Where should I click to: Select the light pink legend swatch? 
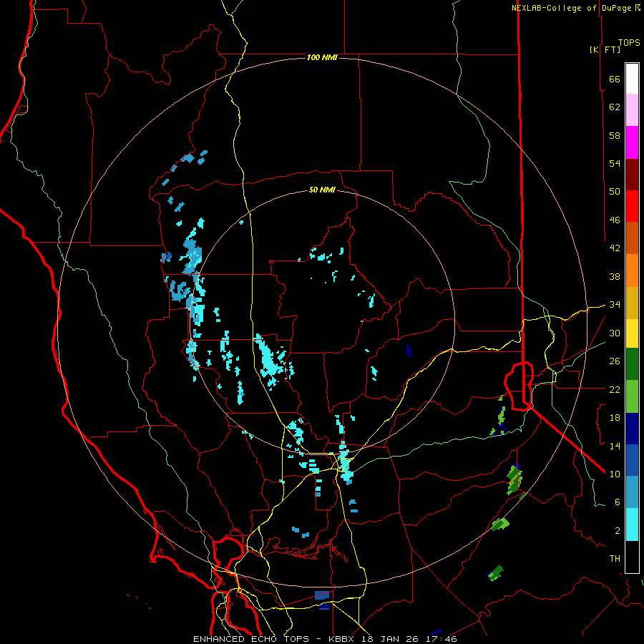pos(632,110)
